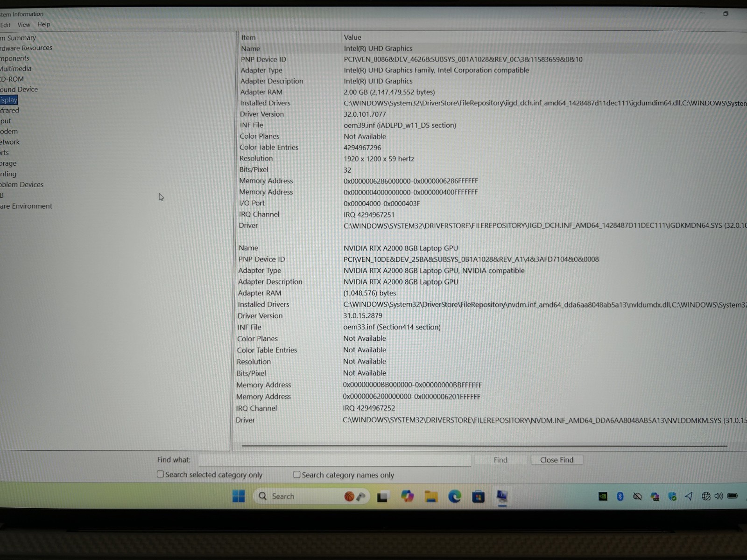This screenshot has height=560, width=747.
Task: Select Sound Device in the tree
Action: [x=19, y=89]
